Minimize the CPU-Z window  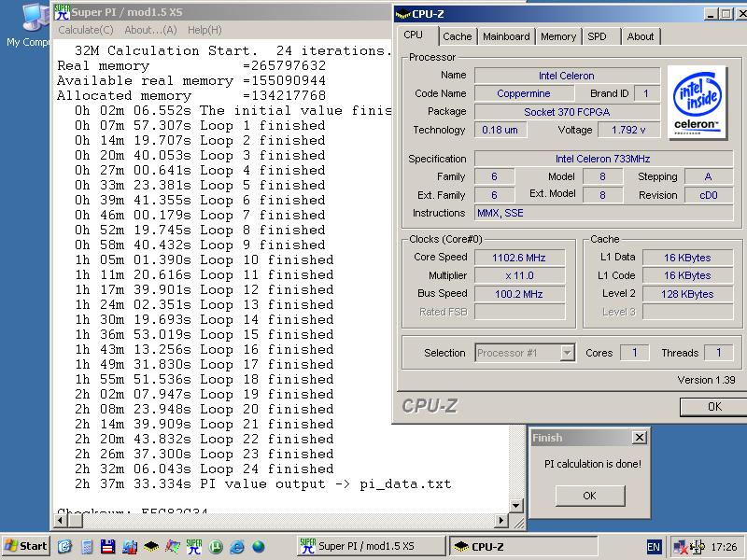(711, 14)
